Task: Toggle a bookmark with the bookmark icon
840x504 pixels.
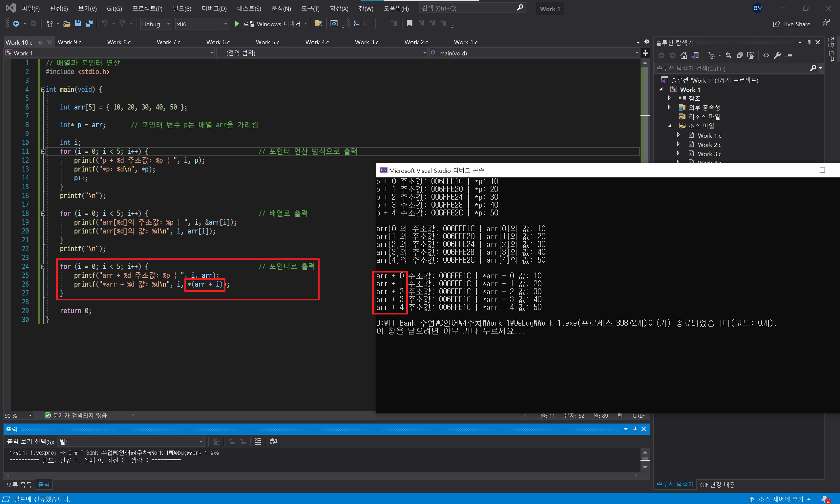Action: pyautogui.click(x=409, y=23)
